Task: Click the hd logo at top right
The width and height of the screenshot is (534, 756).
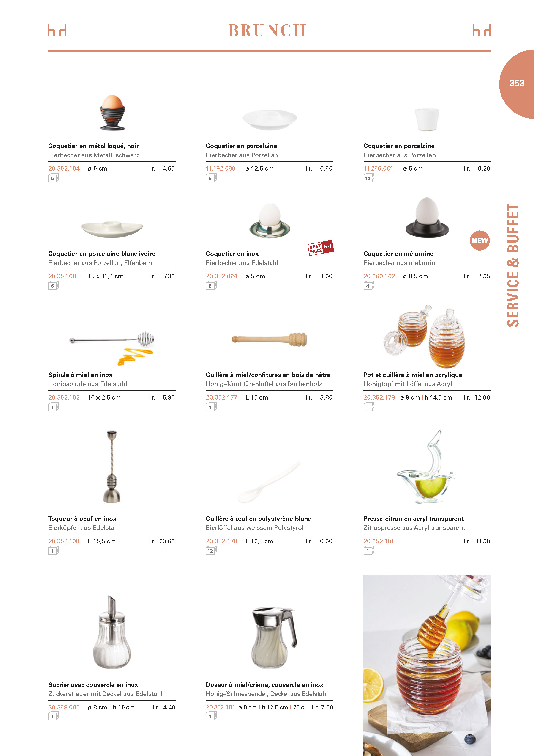Action: coord(482,30)
